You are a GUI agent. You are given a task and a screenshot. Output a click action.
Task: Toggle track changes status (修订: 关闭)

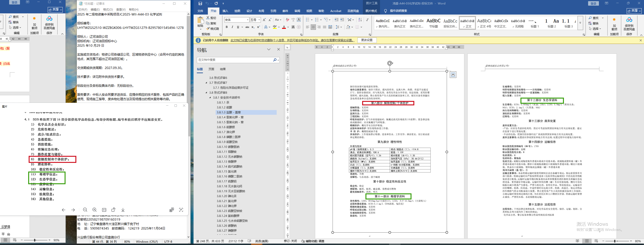(x=290, y=241)
